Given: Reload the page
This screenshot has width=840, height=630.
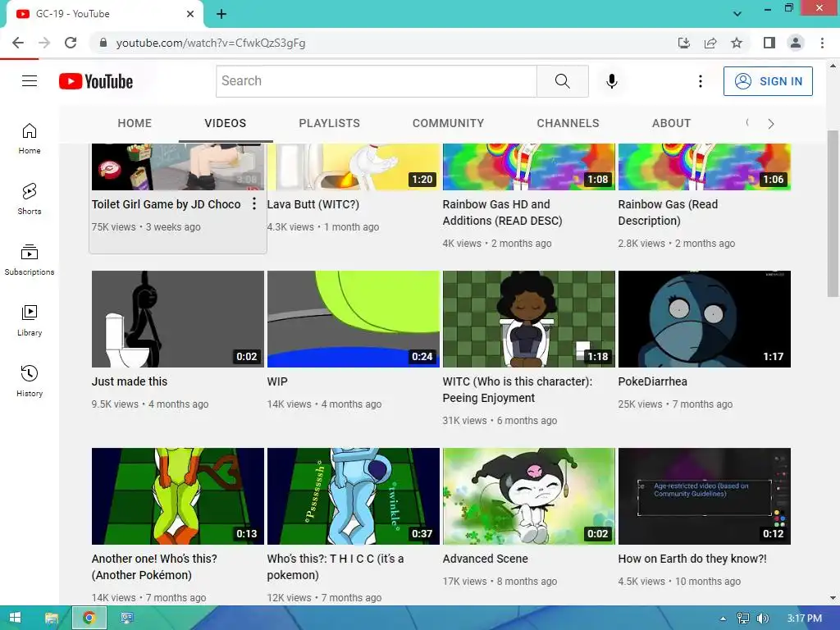Looking at the screenshot, I should pyautogui.click(x=71, y=43).
